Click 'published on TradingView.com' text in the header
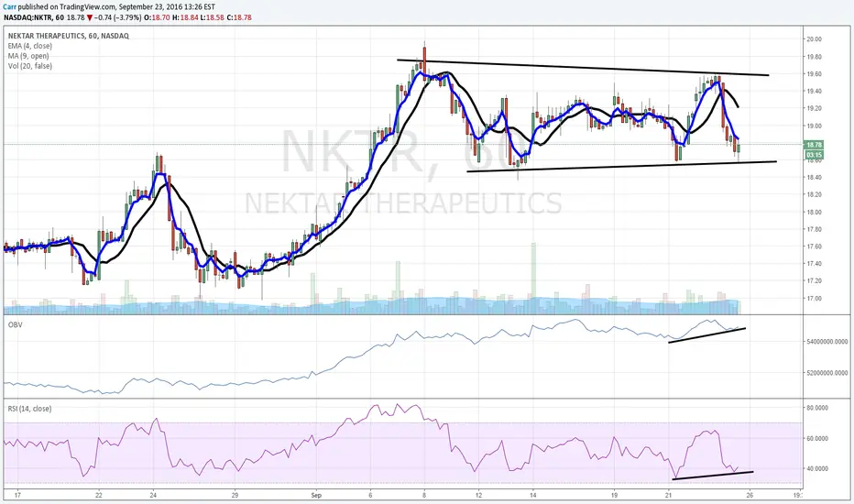 (x=67, y=7)
